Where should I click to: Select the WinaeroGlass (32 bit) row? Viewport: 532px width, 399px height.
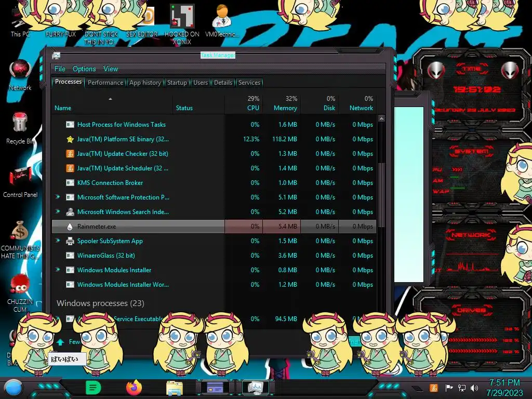point(214,256)
